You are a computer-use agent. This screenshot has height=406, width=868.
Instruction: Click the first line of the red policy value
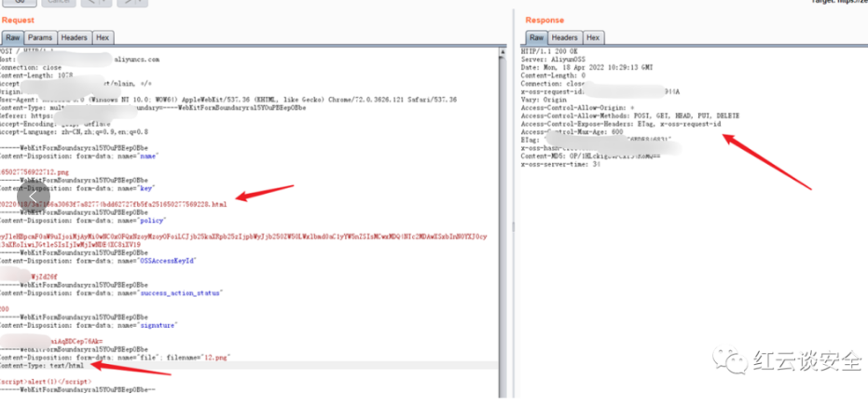tap(243, 237)
